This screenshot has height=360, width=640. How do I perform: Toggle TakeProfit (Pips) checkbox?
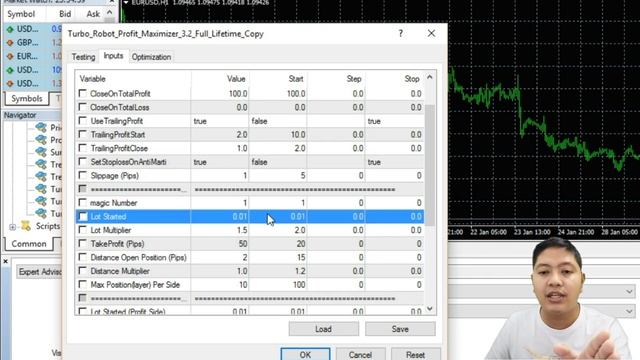click(82, 244)
